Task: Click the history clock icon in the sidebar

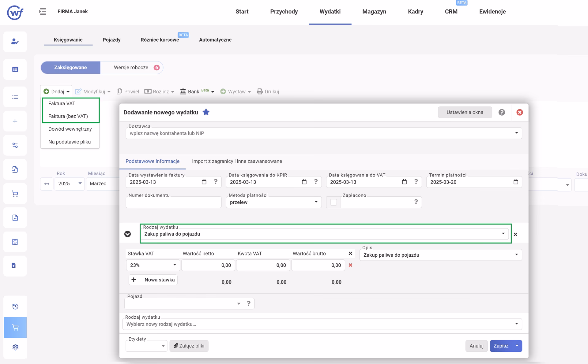Action: (15, 306)
